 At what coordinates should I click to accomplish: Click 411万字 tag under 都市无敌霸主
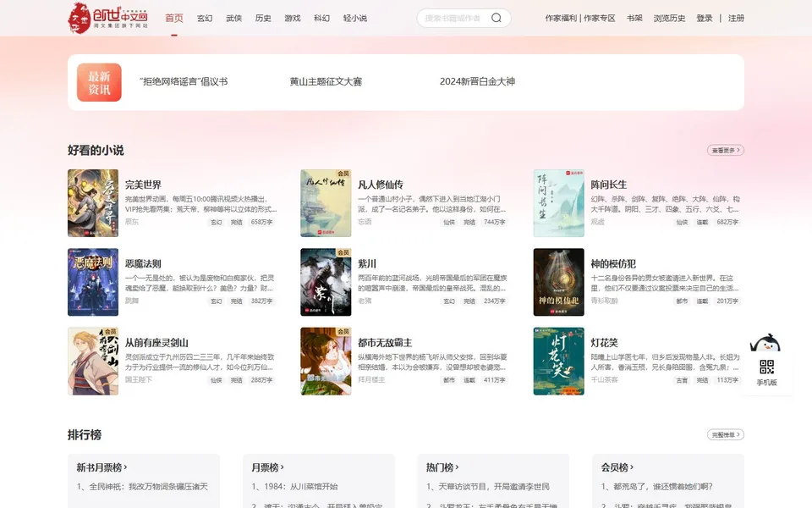pyautogui.click(x=495, y=380)
